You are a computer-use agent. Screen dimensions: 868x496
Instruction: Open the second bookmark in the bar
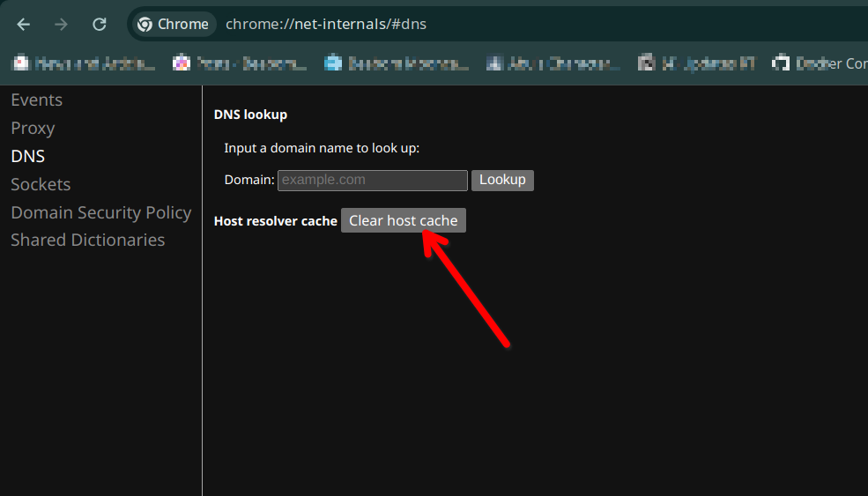tap(240, 63)
